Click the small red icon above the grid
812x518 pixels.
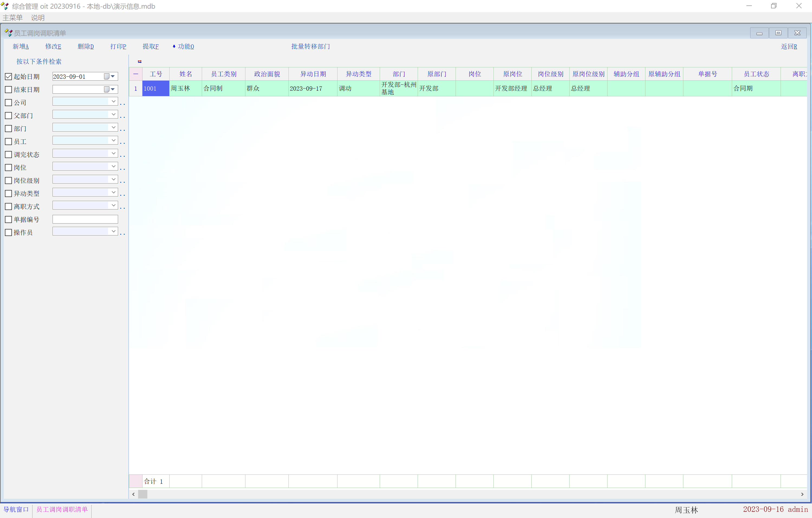139,62
